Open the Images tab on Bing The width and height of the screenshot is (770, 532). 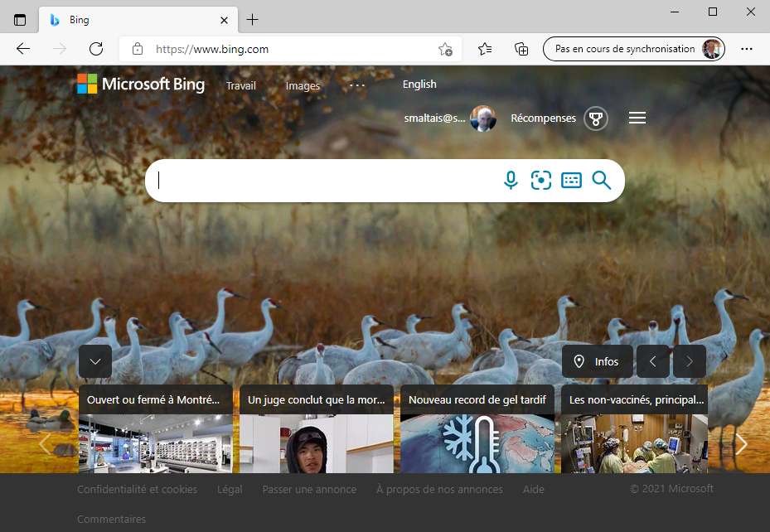point(303,85)
